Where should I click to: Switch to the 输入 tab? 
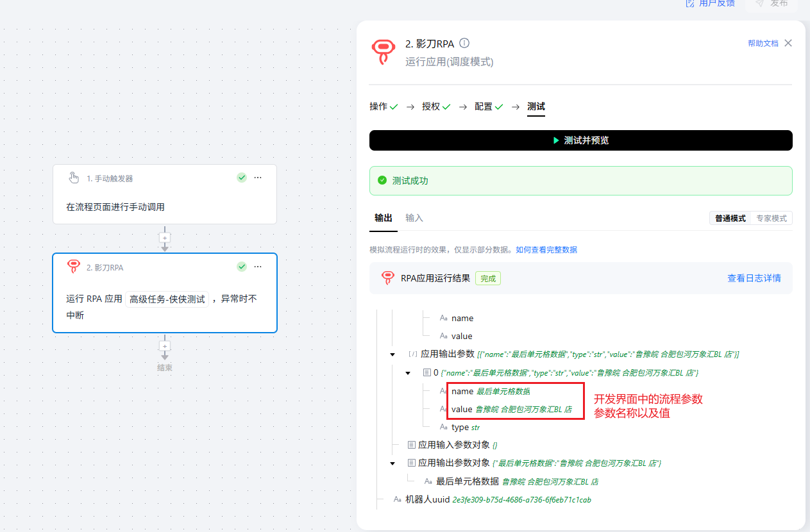coord(414,218)
